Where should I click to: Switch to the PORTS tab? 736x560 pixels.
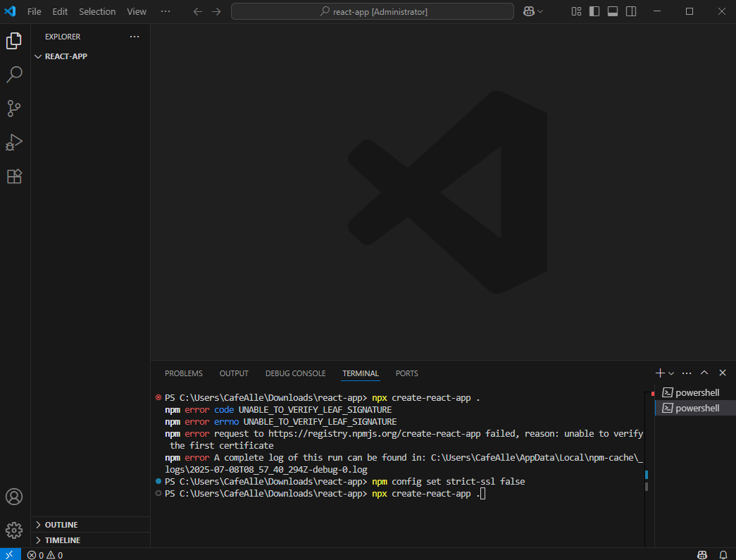[406, 373]
